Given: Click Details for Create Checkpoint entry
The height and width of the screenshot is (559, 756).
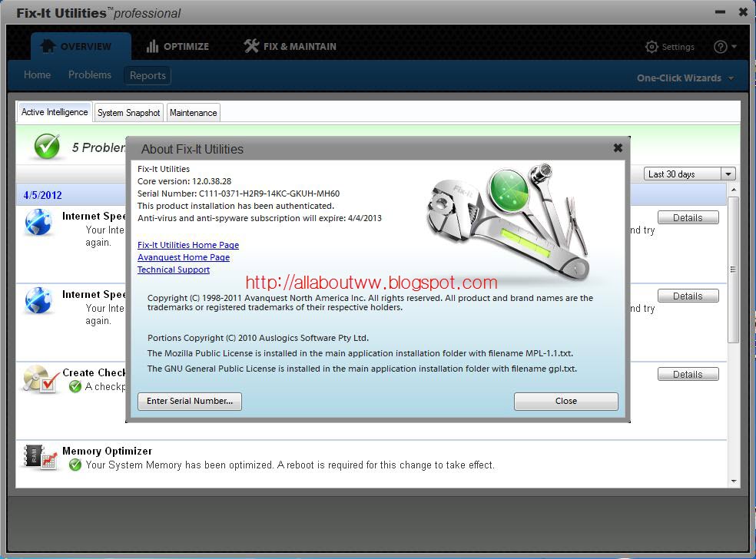Looking at the screenshot, I should coord(688,375).
